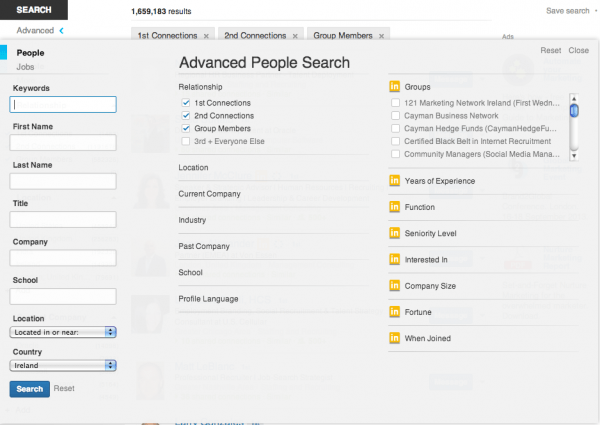Screen dimensions: 600x425
Task: Expand the Function premium filter
Action: point(420,207)
